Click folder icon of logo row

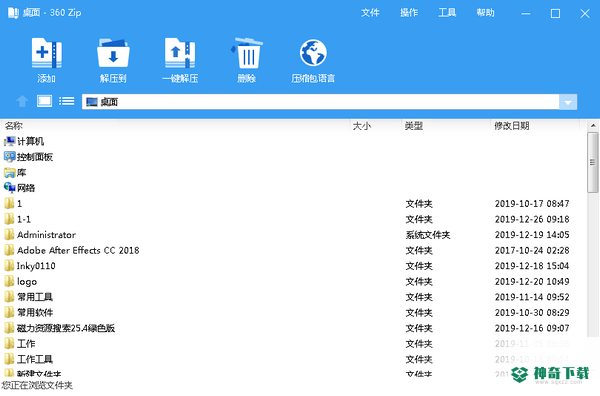pos(9,282)
